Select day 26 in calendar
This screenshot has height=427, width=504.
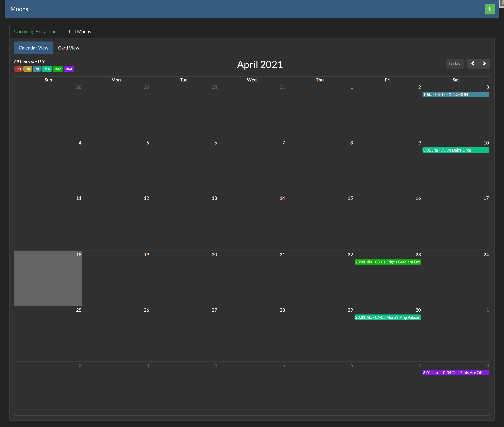tap(116, 334)
